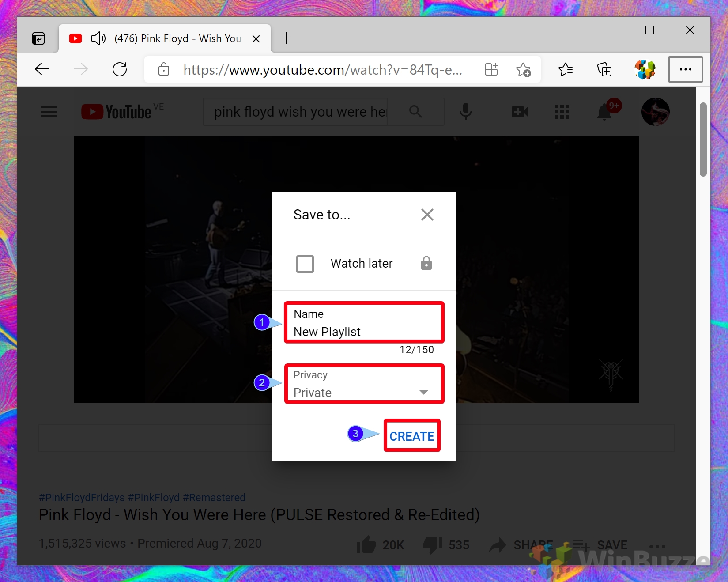This screenshot has height=582, width=728.
Task: Click the colorful cubes extension icon
Action: pyautogui.click(x=645, y=69)
